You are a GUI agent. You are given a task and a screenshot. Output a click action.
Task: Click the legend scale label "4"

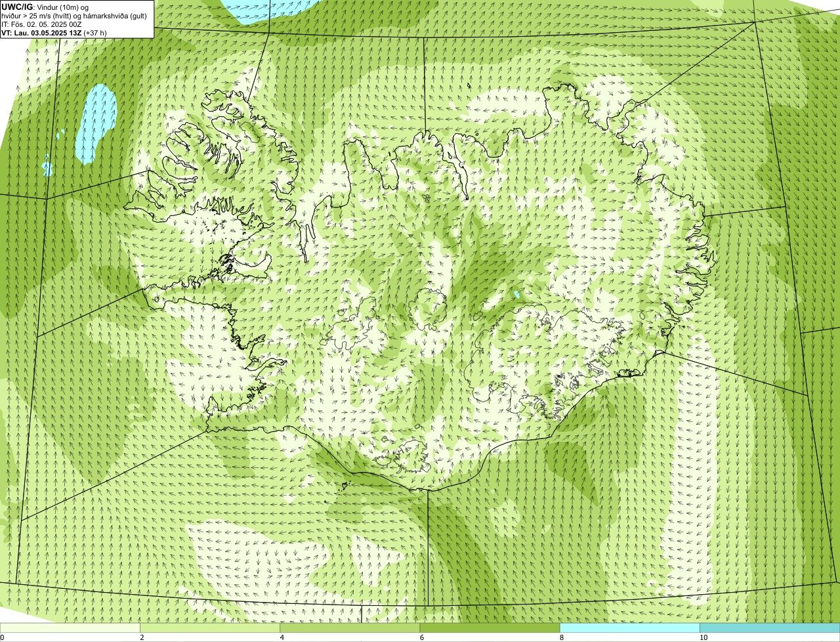(282, 637)
